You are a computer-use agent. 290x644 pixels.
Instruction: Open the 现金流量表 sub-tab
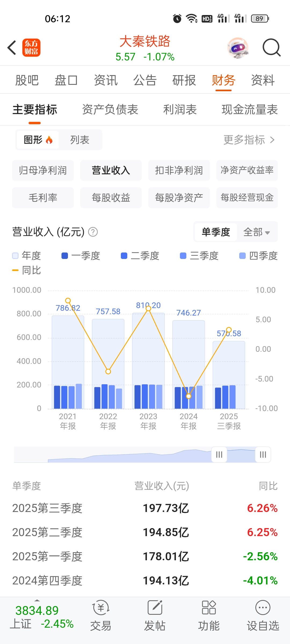[x=250, y=110]
